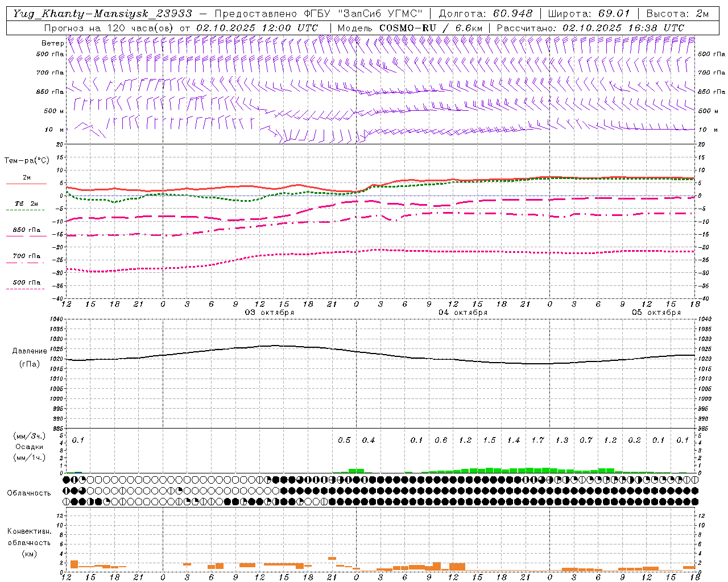Click the 0.7 precipitation value
The image size is (728, 582).
coord(586,440)
